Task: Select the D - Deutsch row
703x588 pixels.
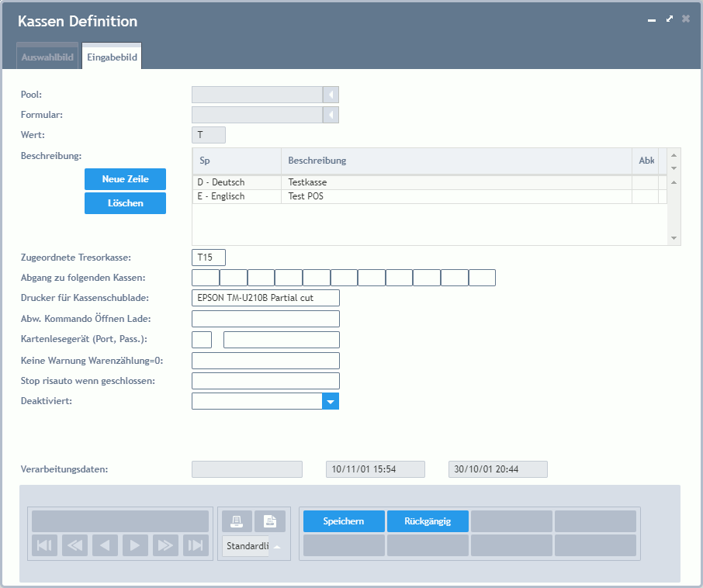Action: [x=430, y=182]
